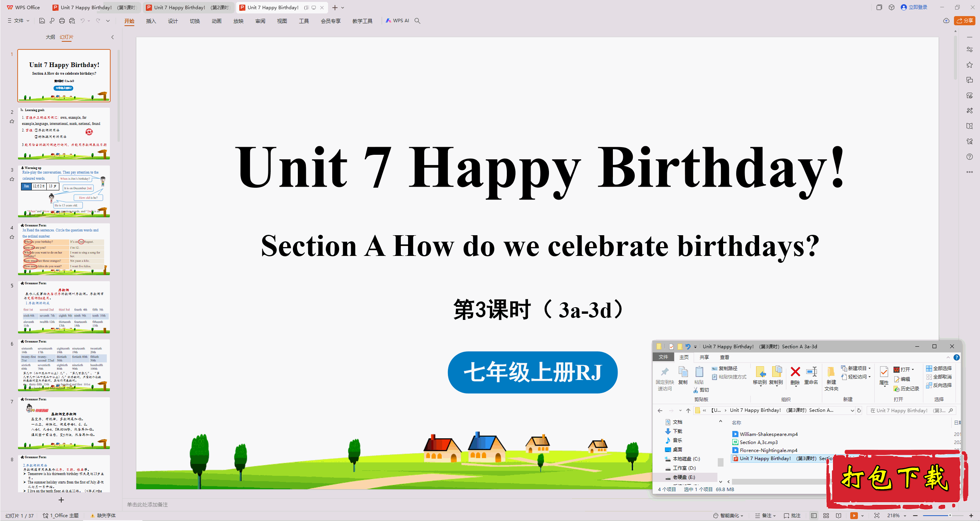
Task: Open the 新建项目 dropdown in Explorer
Action: (x=856, y=369)
